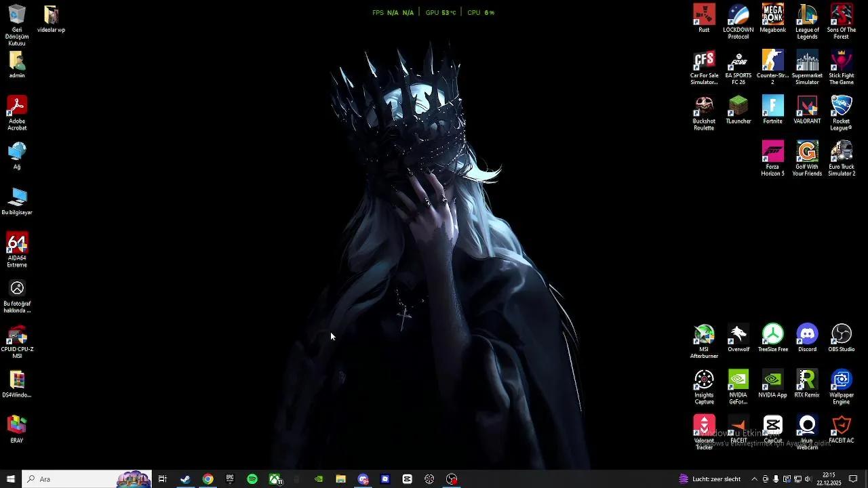
Task: Open the MSI Afterburner shortcut
Action: [704, 341]
